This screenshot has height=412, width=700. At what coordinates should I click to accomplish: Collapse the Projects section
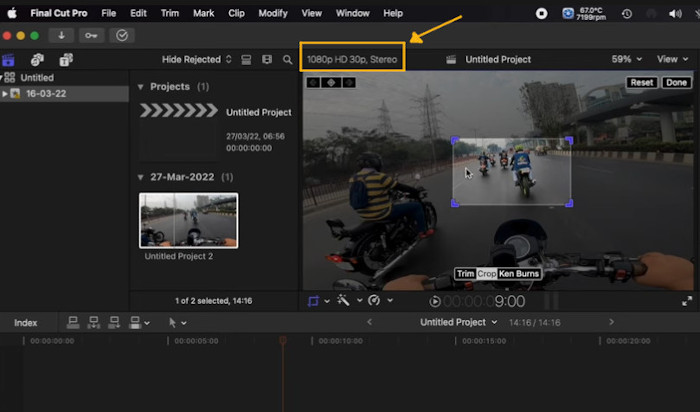(x=140, y=87)
